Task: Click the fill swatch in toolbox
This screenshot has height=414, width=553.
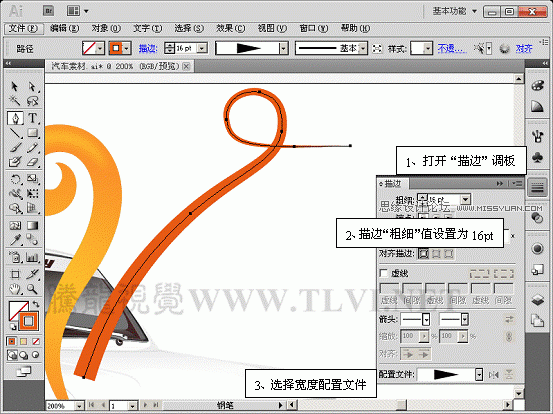Action: 16,309
